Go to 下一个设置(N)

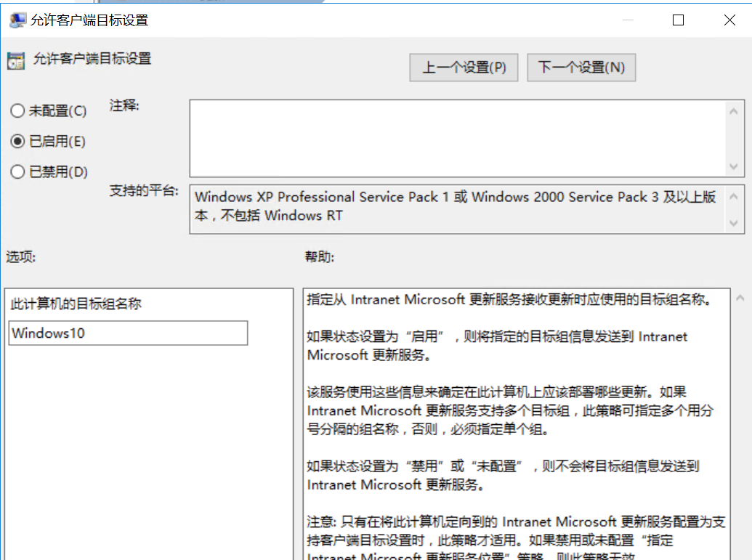[x=581, y=68]
